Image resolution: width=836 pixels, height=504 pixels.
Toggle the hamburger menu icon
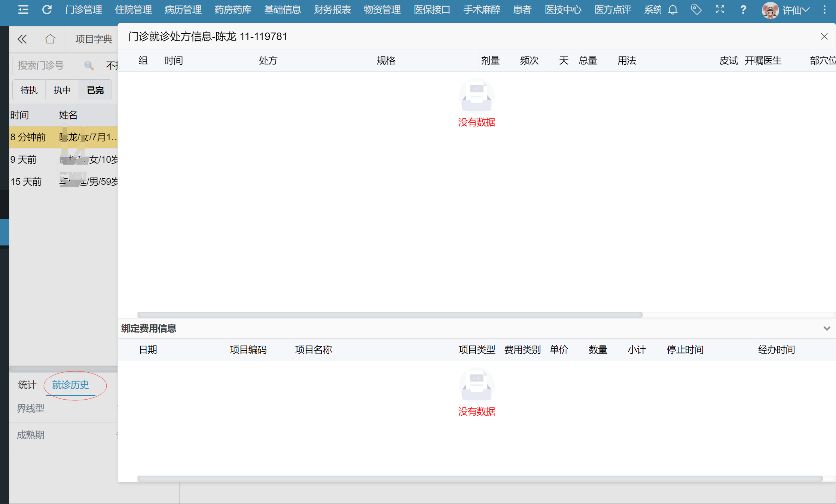click(x=23, y=9)
